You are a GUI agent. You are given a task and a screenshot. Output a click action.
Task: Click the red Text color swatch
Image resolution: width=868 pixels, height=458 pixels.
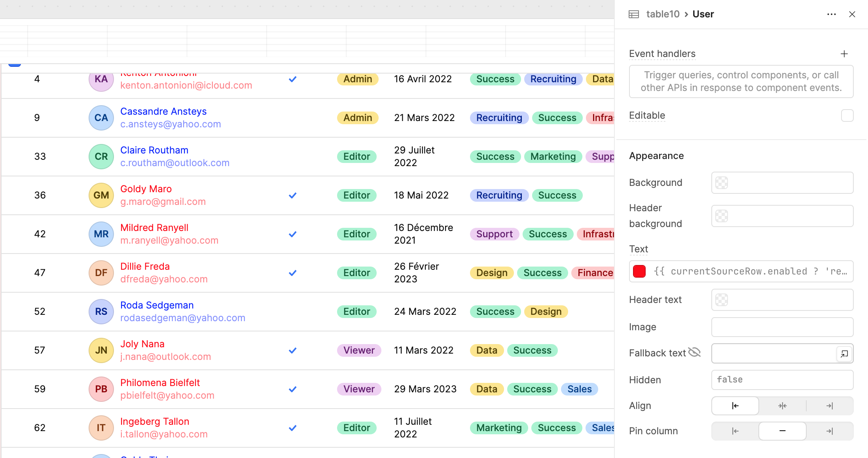click(x=639, y=271)
